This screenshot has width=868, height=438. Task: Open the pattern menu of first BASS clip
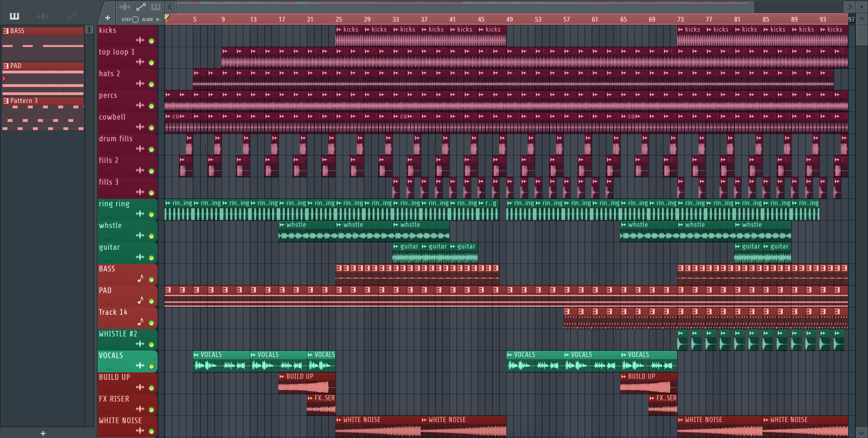coord(339,268)
